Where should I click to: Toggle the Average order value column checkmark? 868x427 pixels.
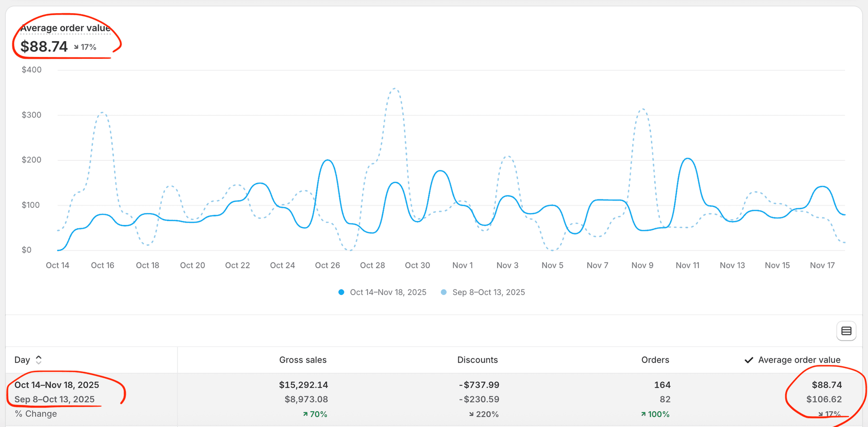point(749,360)
